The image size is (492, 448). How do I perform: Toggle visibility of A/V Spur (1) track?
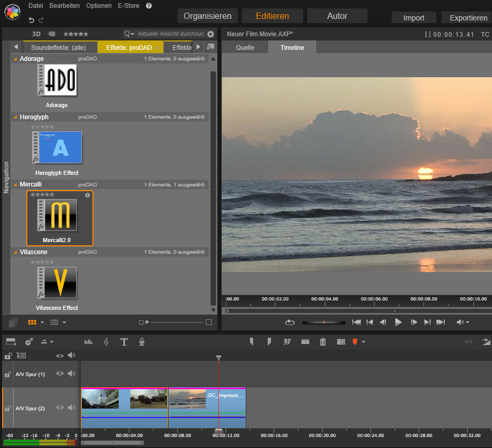coord(59,373)
